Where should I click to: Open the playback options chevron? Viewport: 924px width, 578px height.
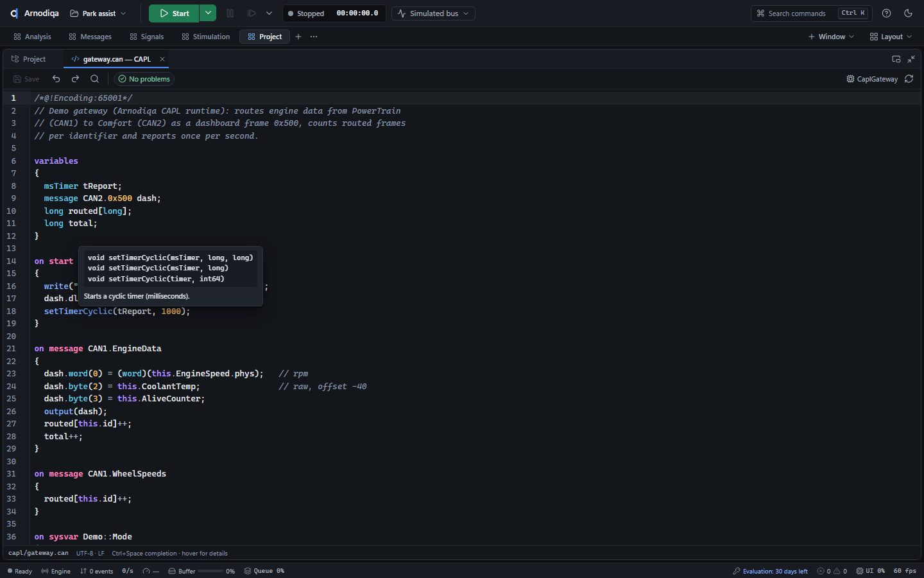269,13
